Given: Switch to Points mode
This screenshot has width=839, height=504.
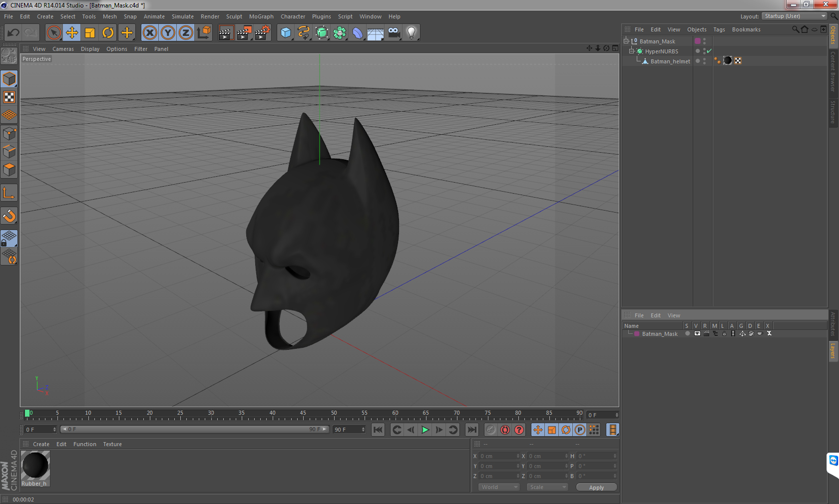Looking at the screenshot, I should pyautogui.click(x=9, y=133).
